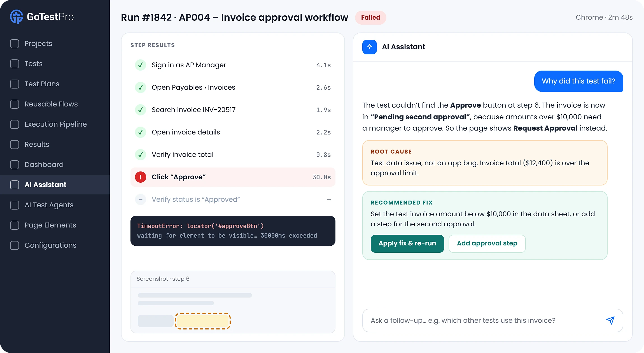
Task: Click the Execution Pipeline sidebar icon box
Action: pyautogui.click(x=15, y=124)
